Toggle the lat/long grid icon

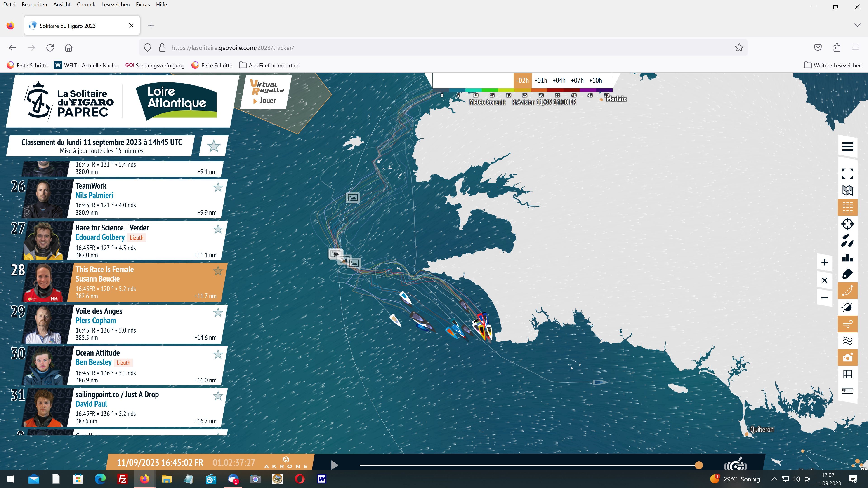pyautogui.click(x=847, y=374)
